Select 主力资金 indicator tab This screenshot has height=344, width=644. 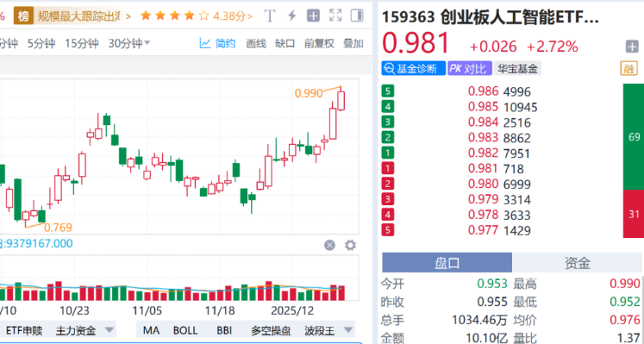pyautogui.click(x=76, y=330)
